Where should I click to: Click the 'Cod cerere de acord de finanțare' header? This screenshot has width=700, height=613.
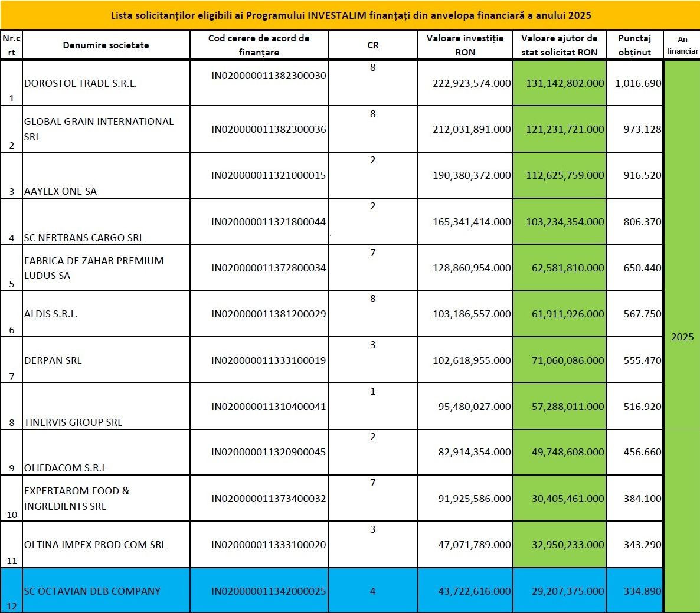tap(259, 45)
